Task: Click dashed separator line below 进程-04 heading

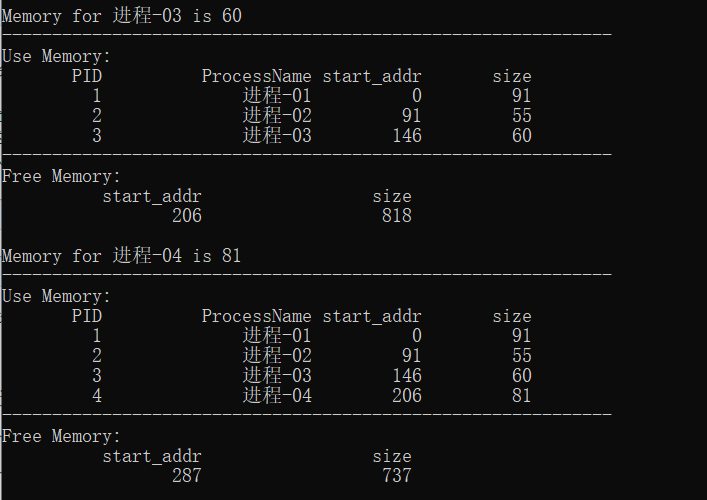Action: tap(305, 274)
